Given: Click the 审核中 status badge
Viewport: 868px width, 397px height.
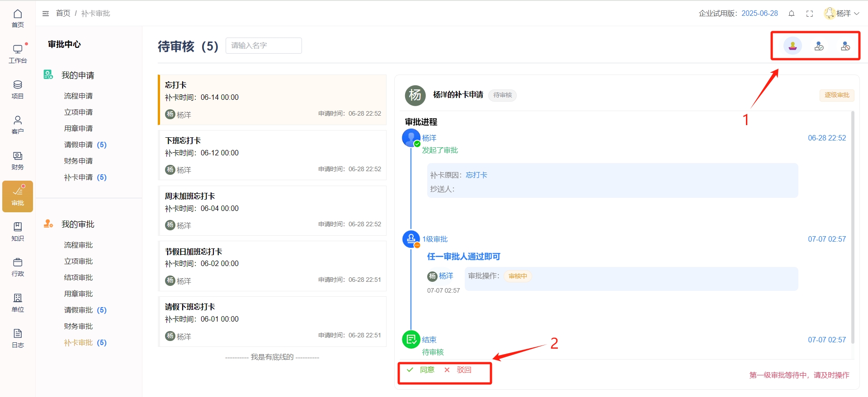Looking at the screenshot, I should 518,276.
